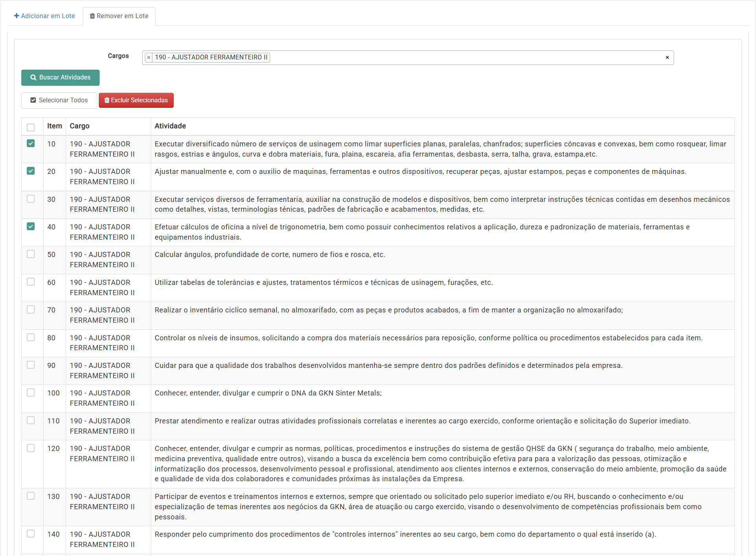Tick the checkbox for item 70
The height and width of the screenshot is (556, 756).
pos(31,310)
